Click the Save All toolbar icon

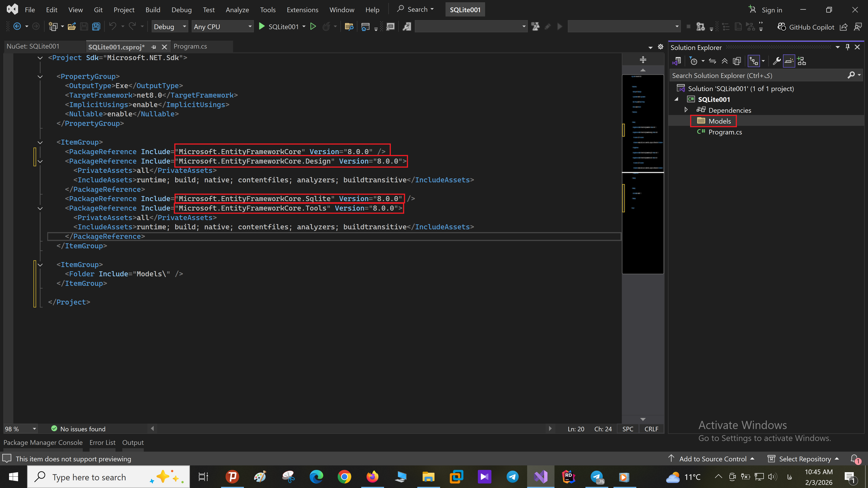[96, 27]
